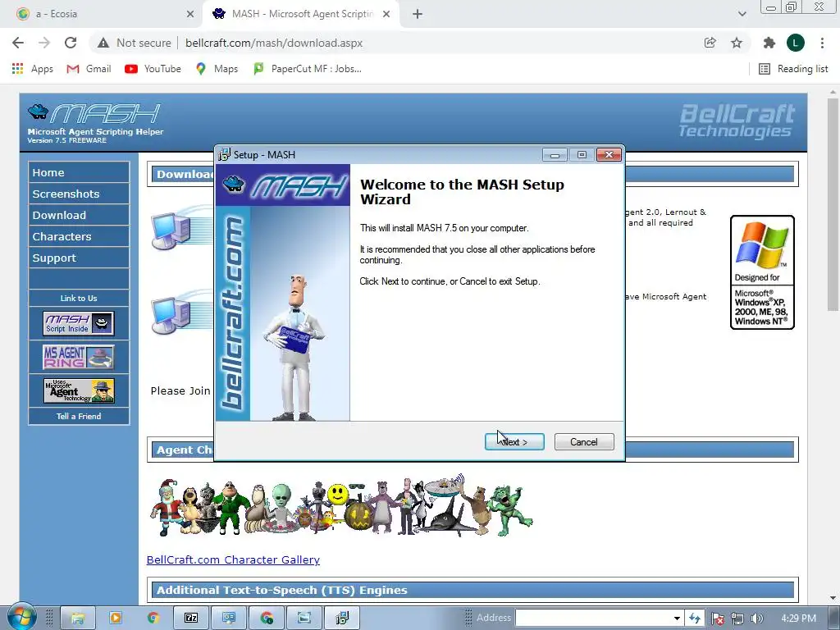Open Characters in the MASH sidebar

[x=79, y=237]
